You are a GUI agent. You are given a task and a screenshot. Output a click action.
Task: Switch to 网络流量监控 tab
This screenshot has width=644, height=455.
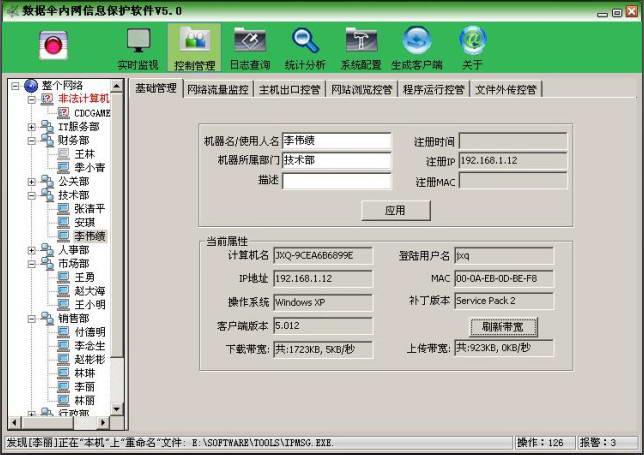217,89
